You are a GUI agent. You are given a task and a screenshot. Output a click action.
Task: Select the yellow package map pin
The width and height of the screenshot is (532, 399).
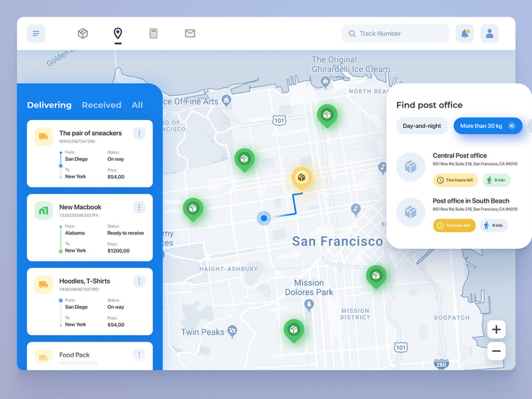pyautogui.click(x=302, y=178)
